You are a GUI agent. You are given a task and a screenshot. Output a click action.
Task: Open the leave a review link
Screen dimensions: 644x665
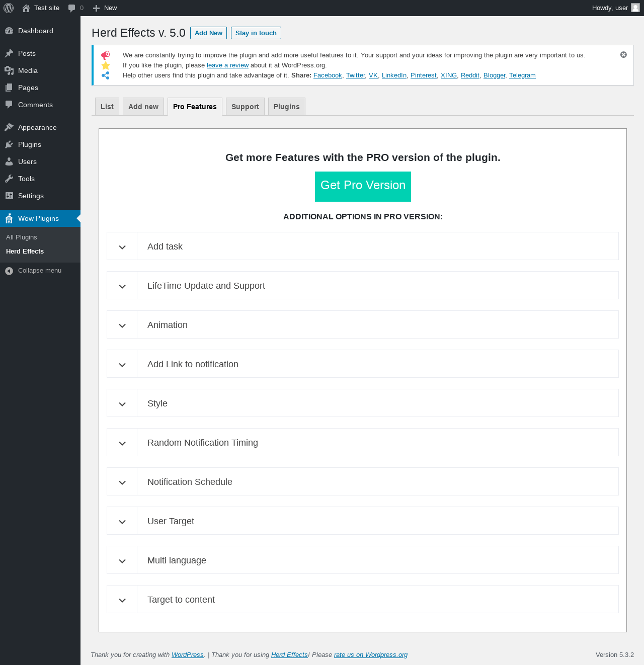pyautogui.click(x=227, y=65)
